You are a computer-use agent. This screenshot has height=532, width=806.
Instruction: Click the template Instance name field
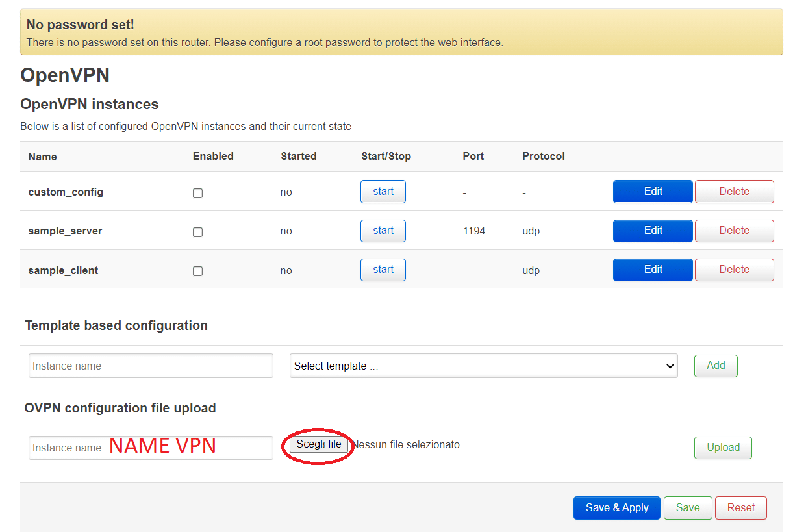click(x=151, y=366)
